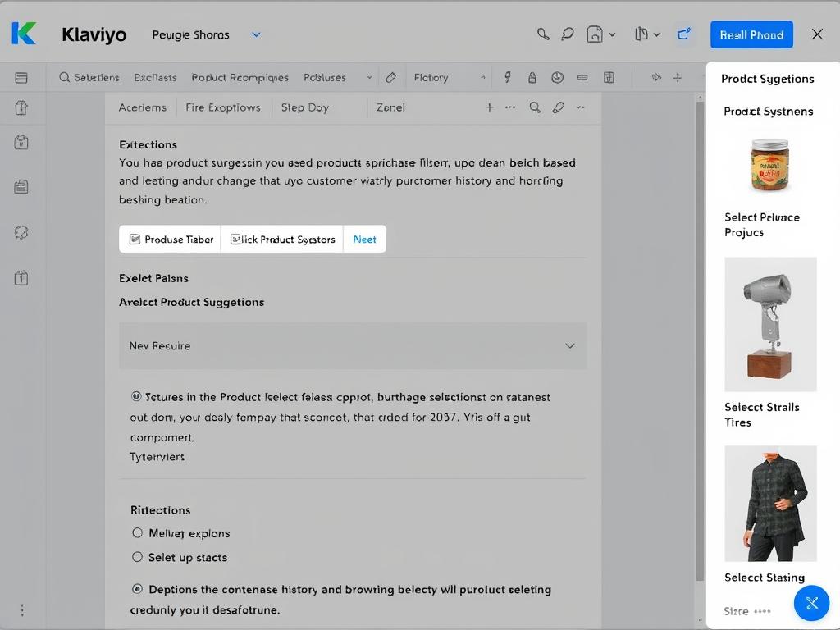
Task: Open the Klaviyo home logo icon
Action: pos(22,34)
